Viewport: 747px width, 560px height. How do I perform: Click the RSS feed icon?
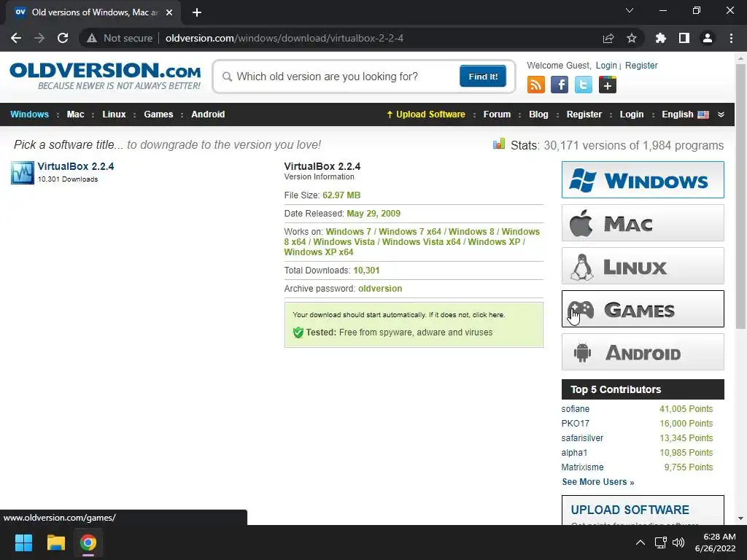coord(536,85)
